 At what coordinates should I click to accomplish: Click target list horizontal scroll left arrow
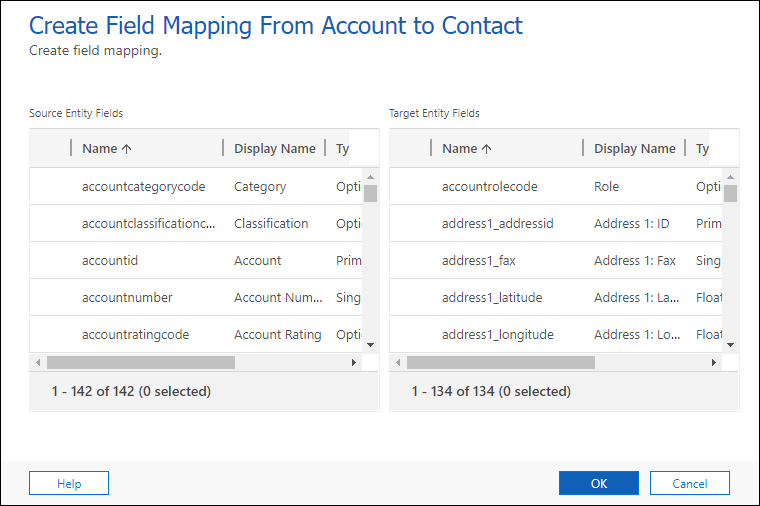(398, 362)
